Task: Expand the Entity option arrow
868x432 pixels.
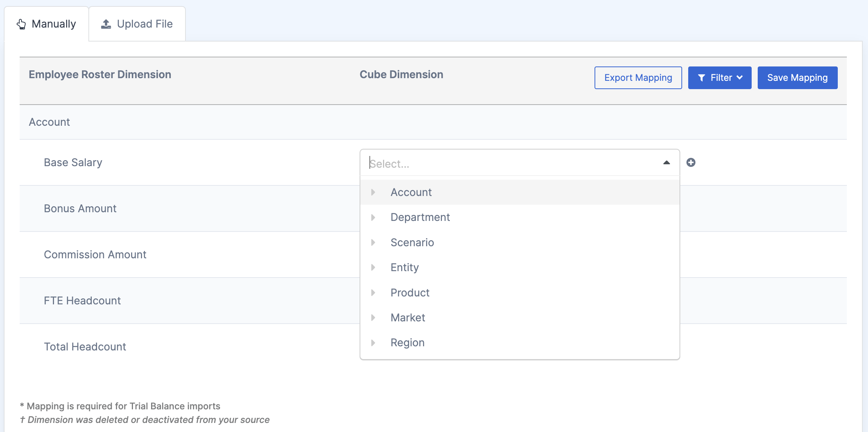Action: (x=373, y=267)
